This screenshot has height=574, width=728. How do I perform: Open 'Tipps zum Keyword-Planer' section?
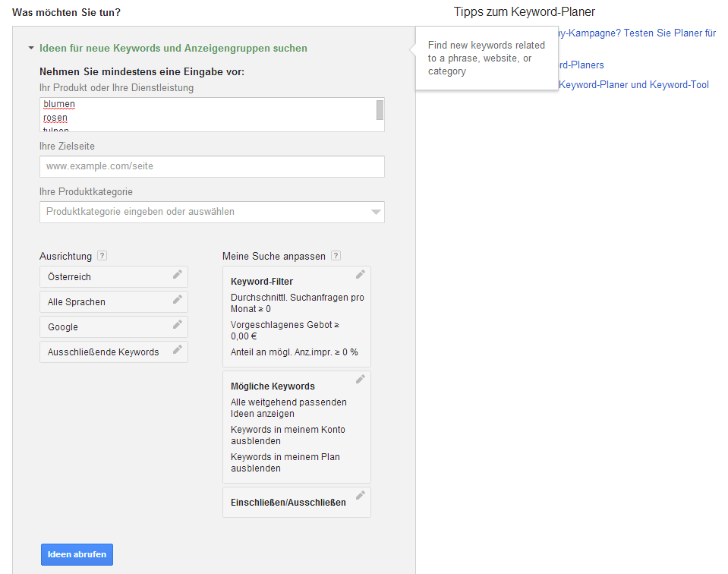[x=524, y=11]
